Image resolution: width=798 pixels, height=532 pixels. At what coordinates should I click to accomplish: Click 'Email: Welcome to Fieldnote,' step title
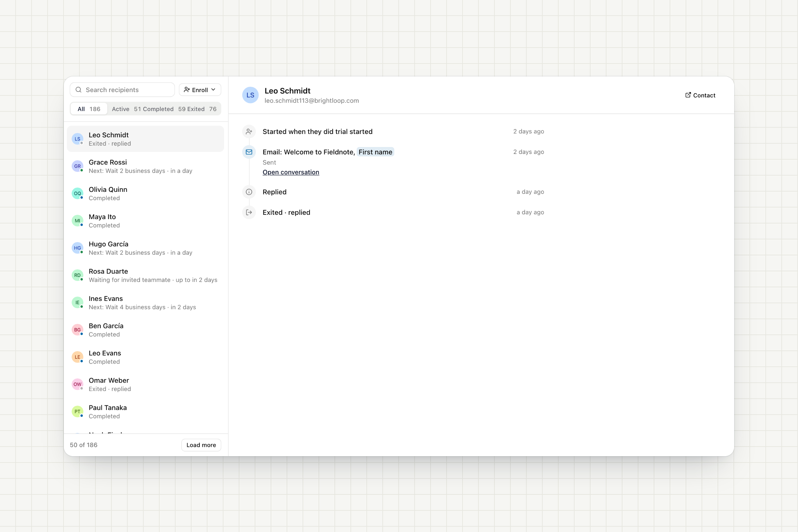309,152
